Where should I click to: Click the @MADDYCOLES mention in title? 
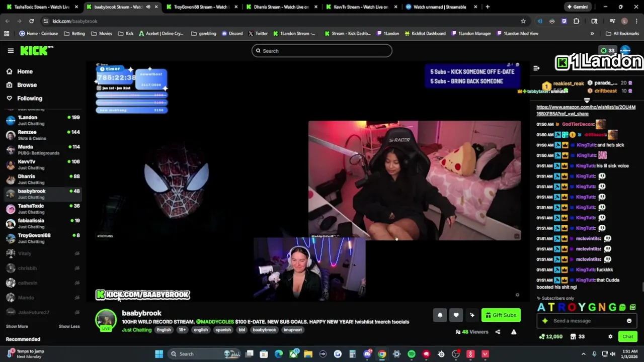point(214,322)
